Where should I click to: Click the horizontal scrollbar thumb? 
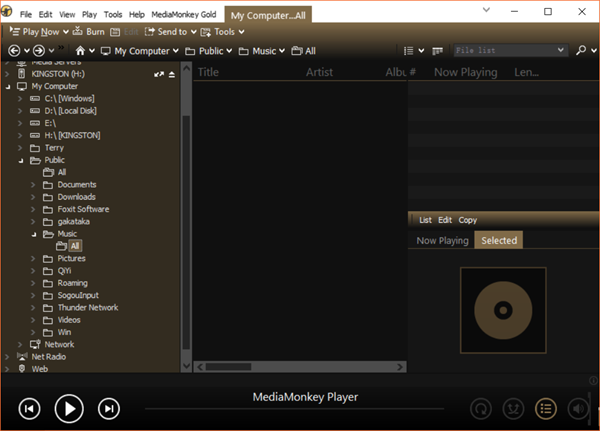pos(228,367)
